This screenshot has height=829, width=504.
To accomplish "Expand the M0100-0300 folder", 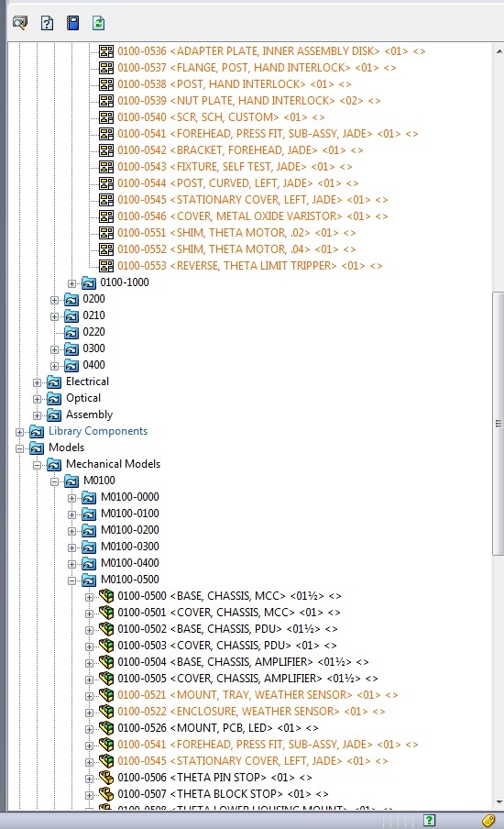I will click(71, 547).
